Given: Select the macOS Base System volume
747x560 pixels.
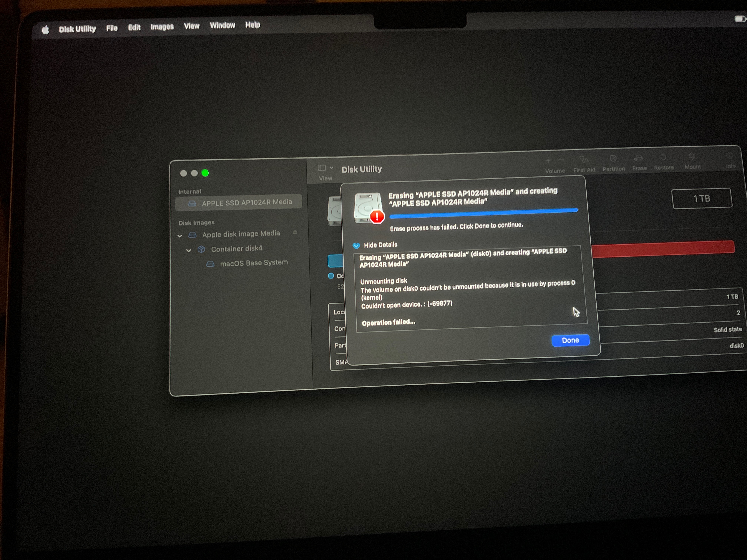Looking at the screenshot, I should [254, 263].
